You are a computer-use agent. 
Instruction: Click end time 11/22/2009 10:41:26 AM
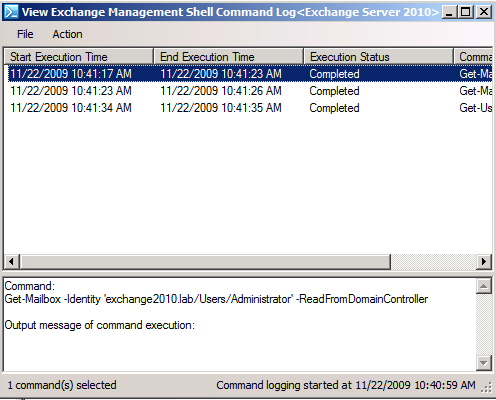[221, 91]
